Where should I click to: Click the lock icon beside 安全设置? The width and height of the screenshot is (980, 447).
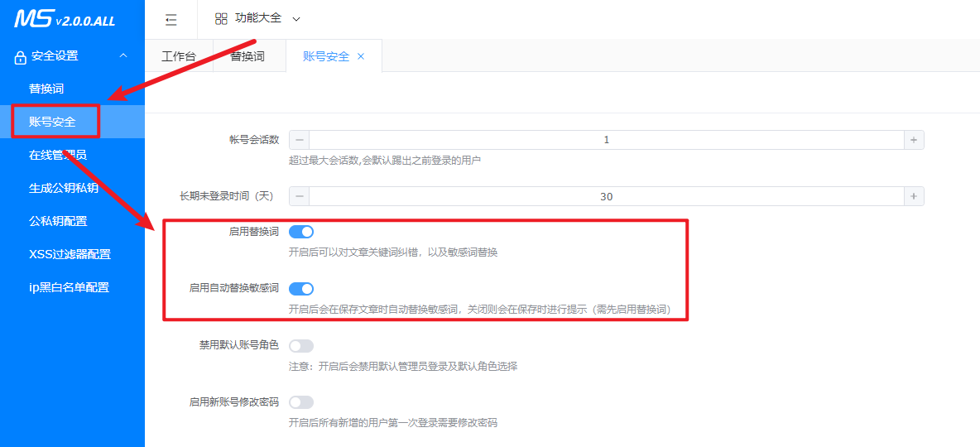pos(21,57)
